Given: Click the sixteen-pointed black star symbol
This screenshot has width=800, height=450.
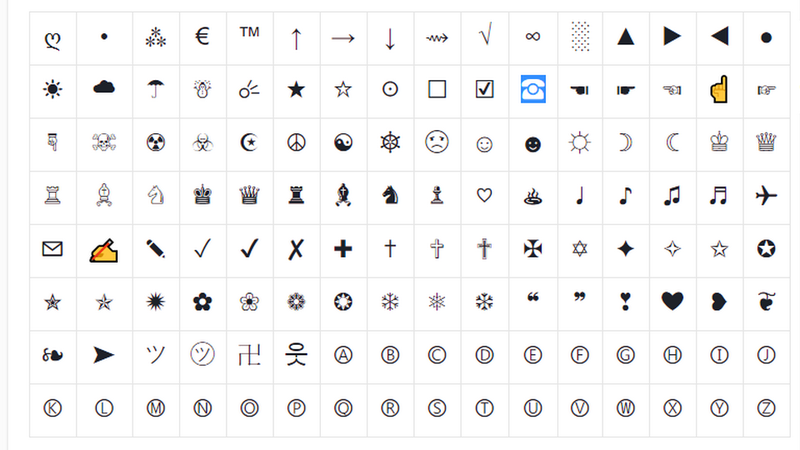Looking at the screenshot, I should (x=156, y=302).
